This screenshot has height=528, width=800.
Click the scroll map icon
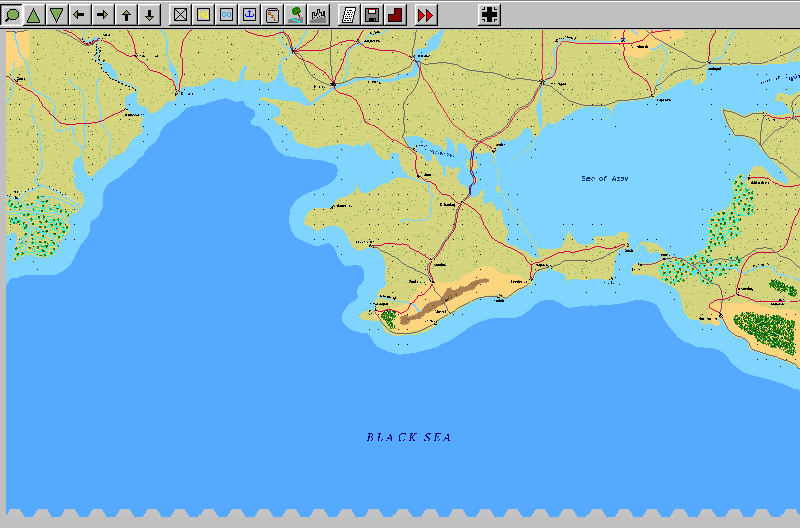point(272,15)
